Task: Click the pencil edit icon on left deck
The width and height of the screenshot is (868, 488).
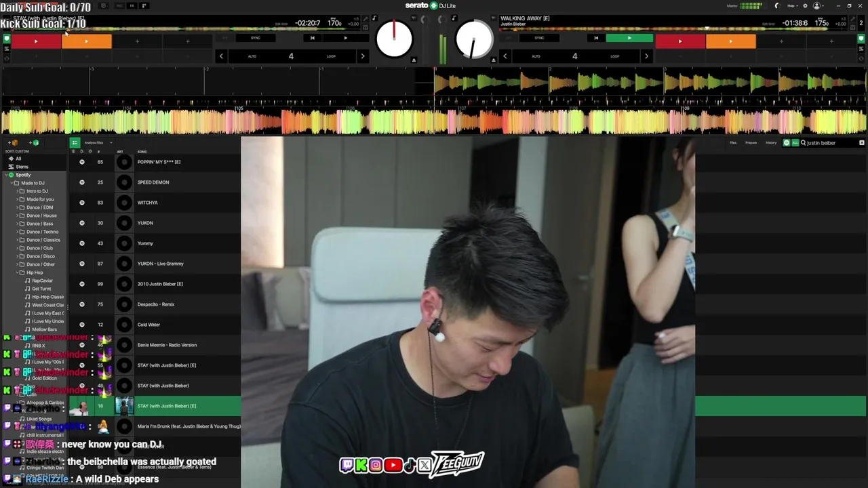Action: (366, 18)
